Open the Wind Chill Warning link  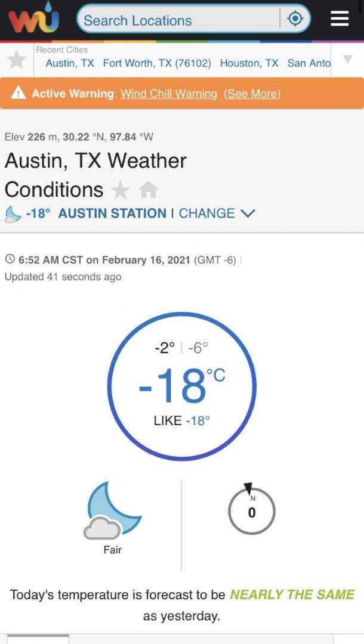[x=169, y=94]
